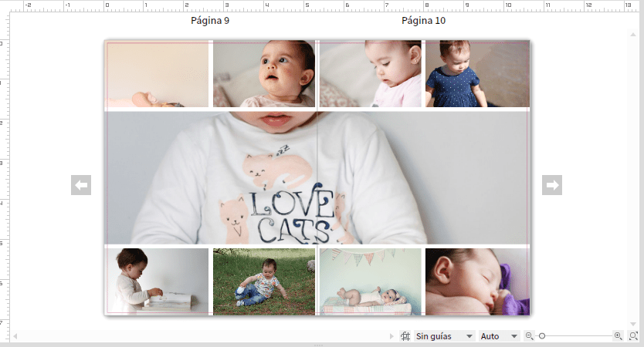Select the baby looking up photo

point(264,74)
